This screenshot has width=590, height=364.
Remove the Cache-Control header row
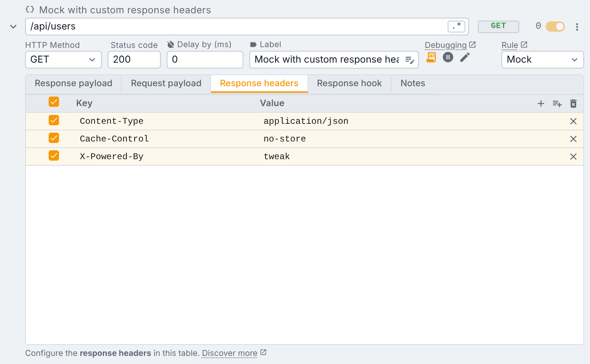click(x=573, y=139)
